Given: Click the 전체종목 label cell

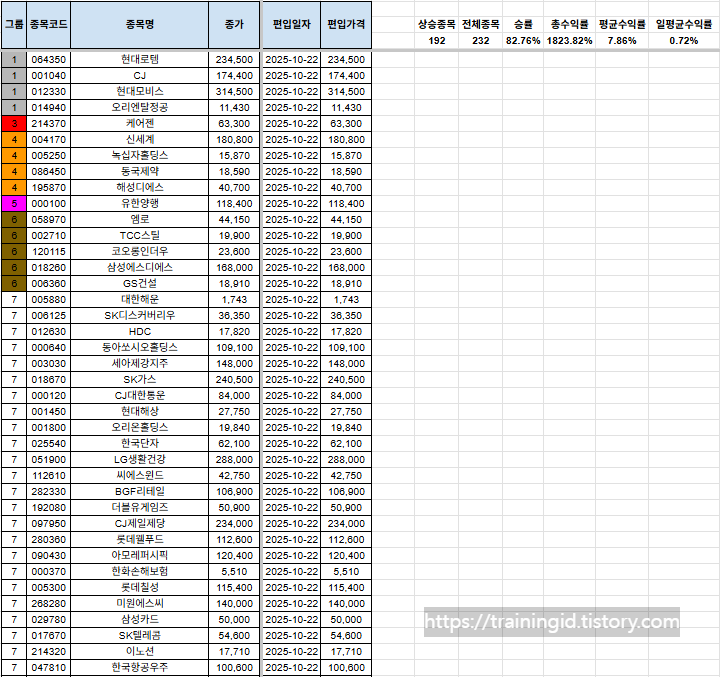Looking at the screenshot, I should click(480, 25).
